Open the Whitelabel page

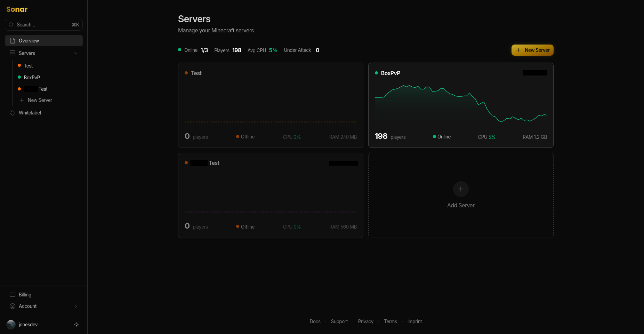point(44,113)
